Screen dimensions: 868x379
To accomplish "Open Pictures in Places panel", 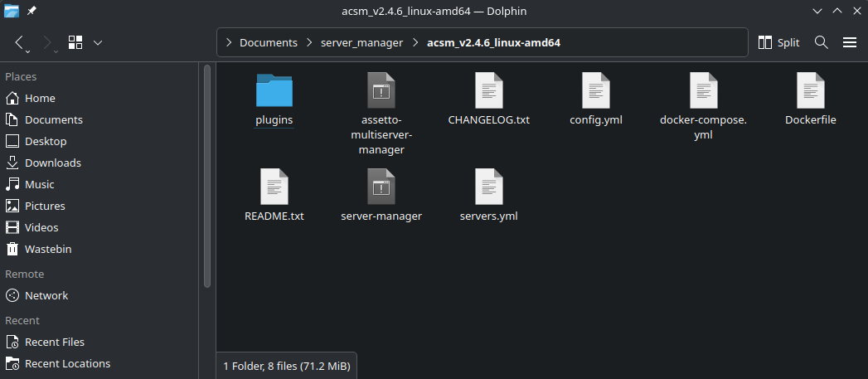I will click(99, 207).
